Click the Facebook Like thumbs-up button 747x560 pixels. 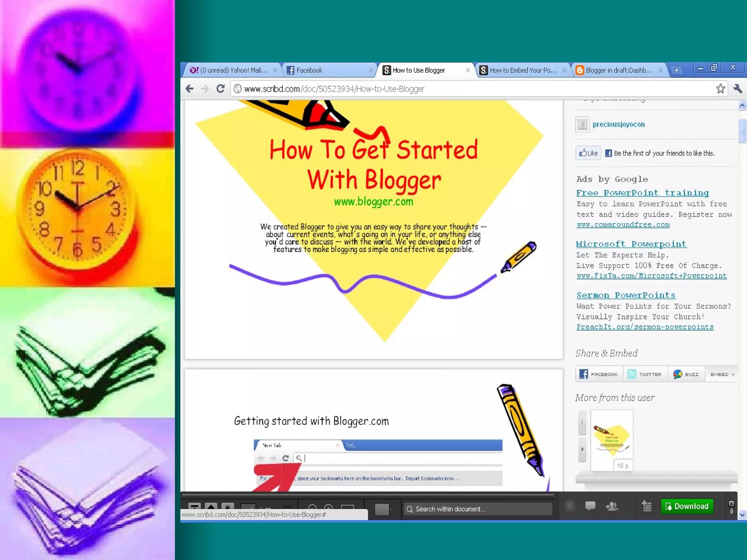click(588, 153)
